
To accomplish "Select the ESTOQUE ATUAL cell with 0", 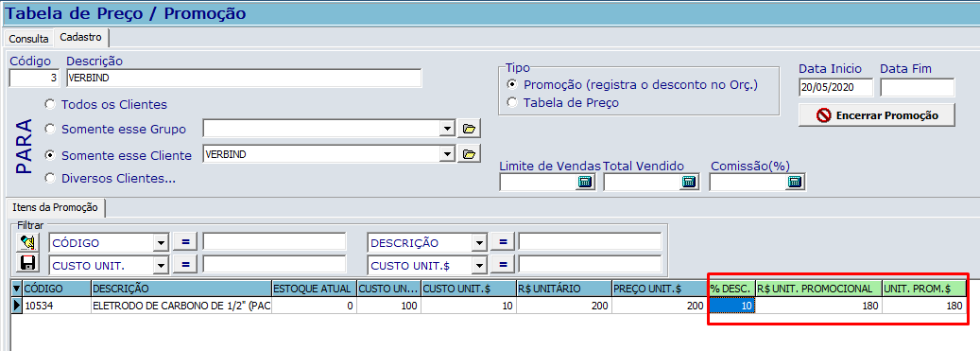I will [314, 306].
